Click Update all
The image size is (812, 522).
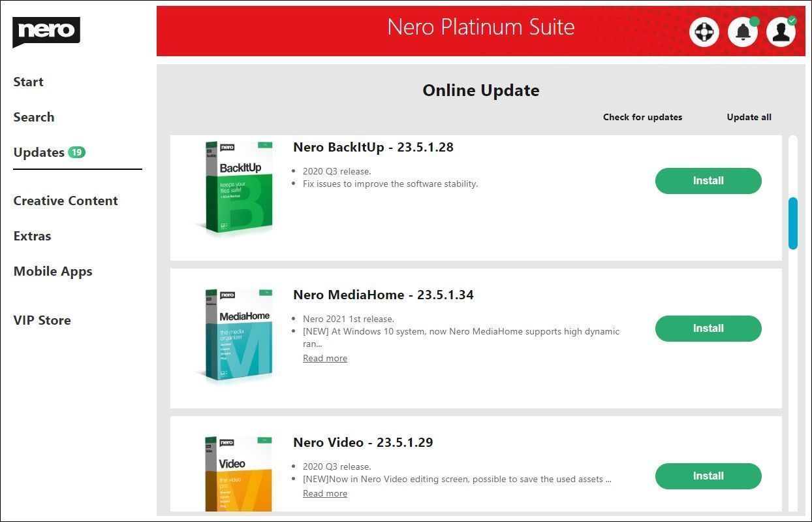(749, 117)
